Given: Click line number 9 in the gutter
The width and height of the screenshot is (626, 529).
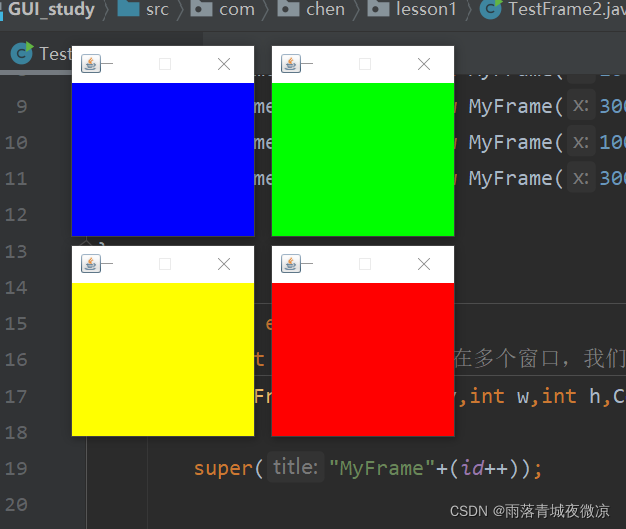Looking at the screenshot, I should pos(22,107).
